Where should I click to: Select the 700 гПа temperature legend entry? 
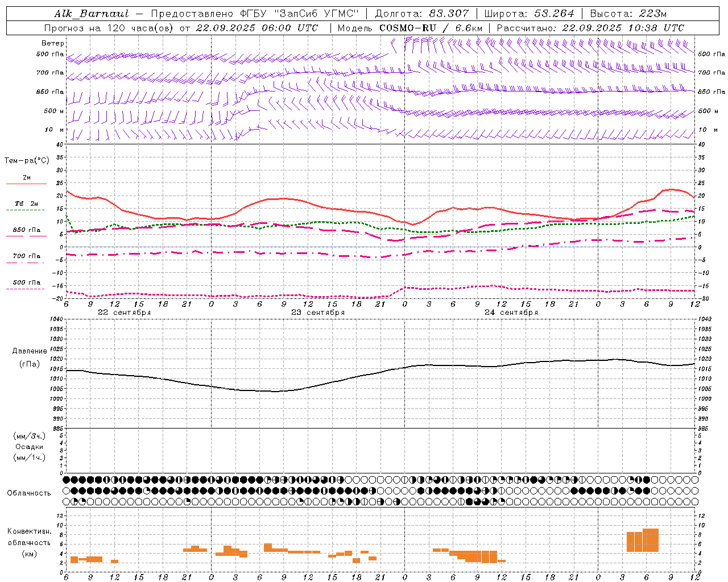pyautogui.click(x=27, y=256)
